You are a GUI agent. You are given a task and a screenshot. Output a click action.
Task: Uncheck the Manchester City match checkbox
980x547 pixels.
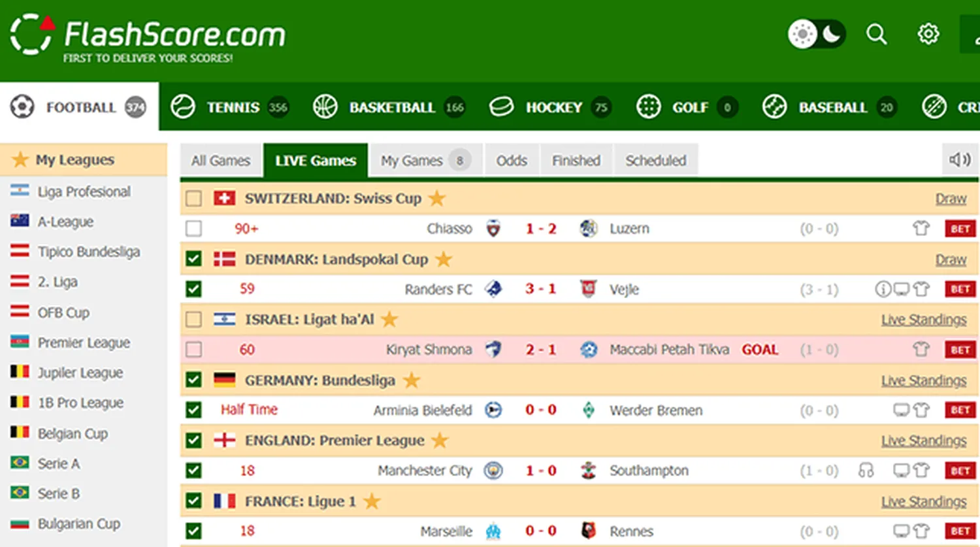(193, 471)
